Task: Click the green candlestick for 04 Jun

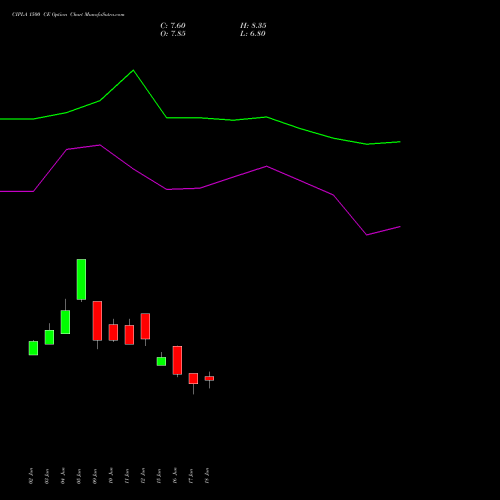Action: coord(65,322)
